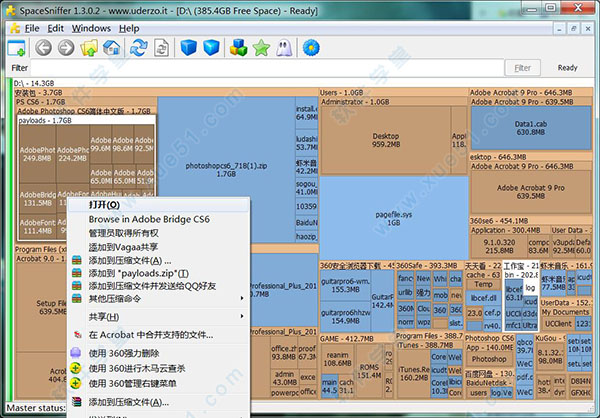The width and height of the screenshot is (600, 418).
Task: Click the second blue cube icon
Action: click(211, 48)
